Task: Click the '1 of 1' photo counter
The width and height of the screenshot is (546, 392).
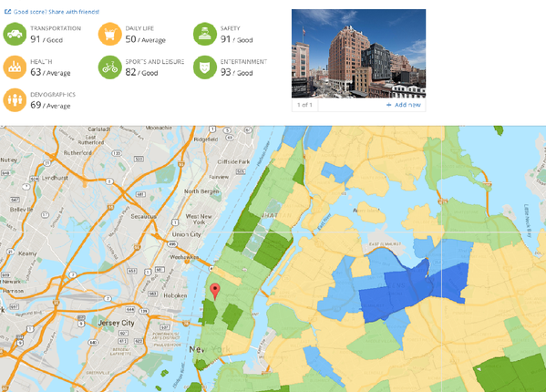Action: click(304, 105)
